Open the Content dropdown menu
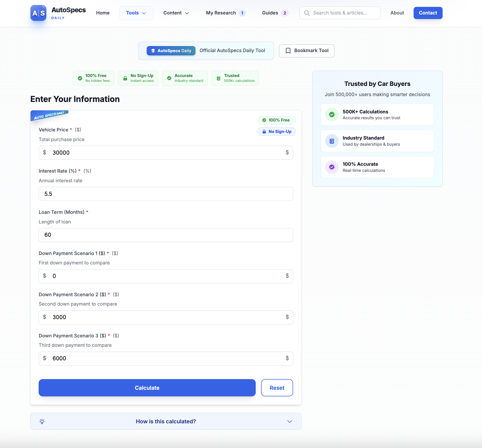Viewport: 482px width, 448px height. [x=176, y=13]
